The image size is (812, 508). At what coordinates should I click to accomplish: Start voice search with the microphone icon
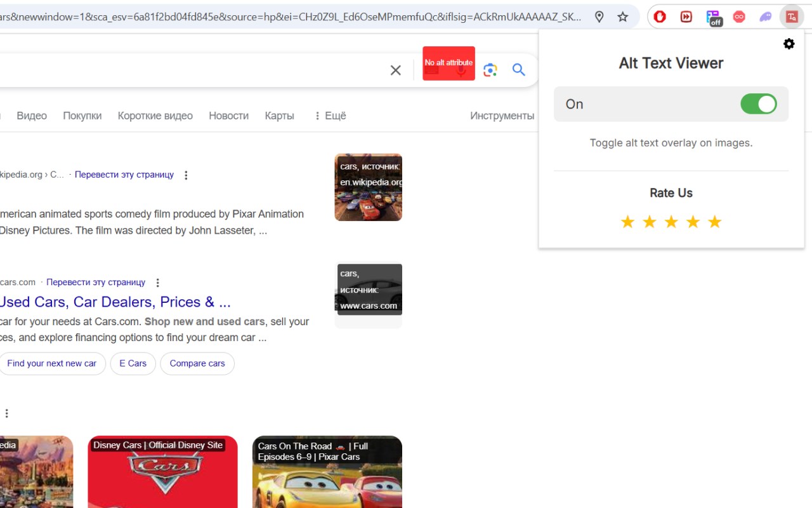461,70
